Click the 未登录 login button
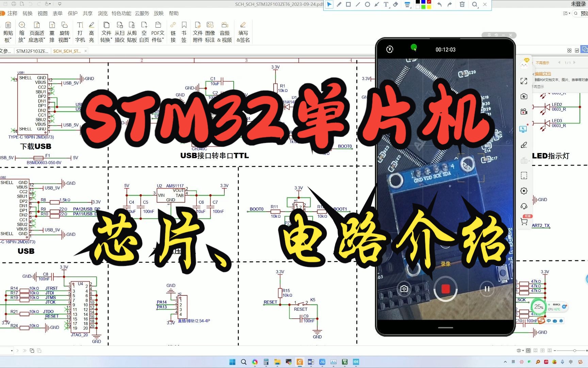This screenshot has height=368, width=588. [x=578, y=4]
